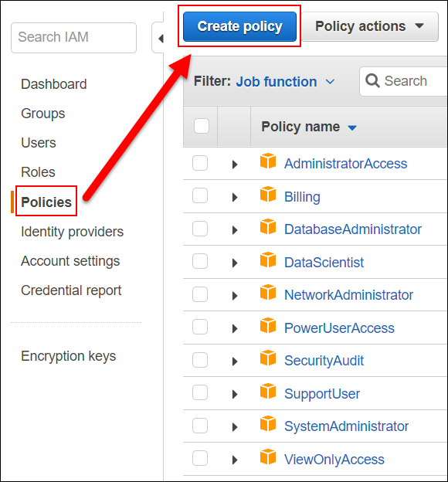Screen dimensions: 448x482
Task: Tick the NetworkAdministrator checkbox
Action: 200,294
